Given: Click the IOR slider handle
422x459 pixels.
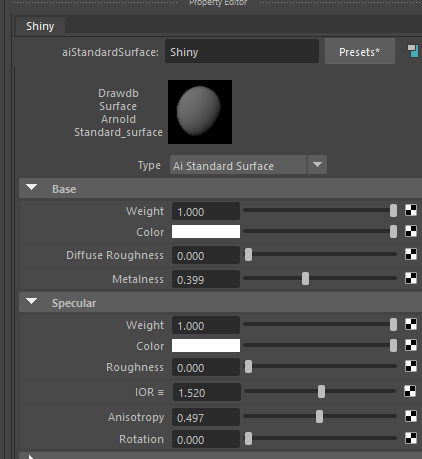Looking at the screenshot, I should coord(321,391).
